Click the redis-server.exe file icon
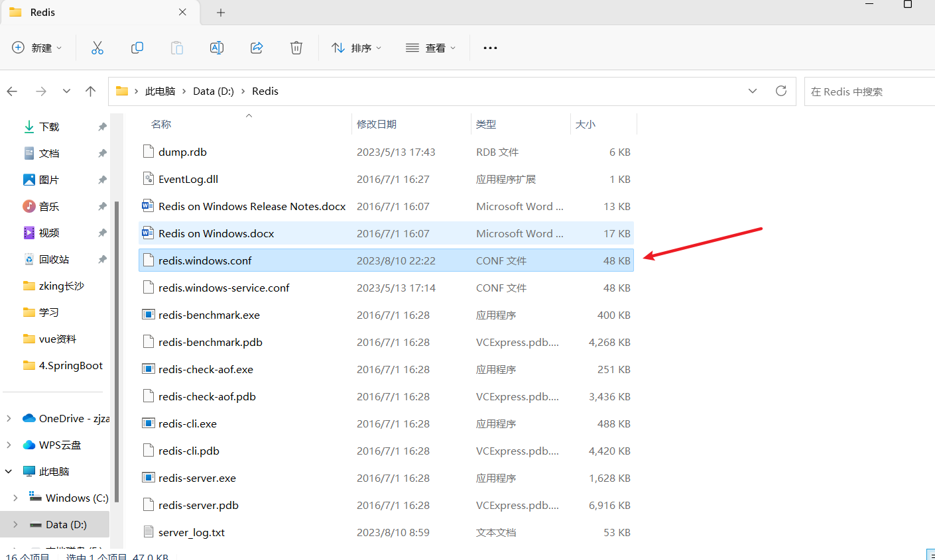Viewport: 935px width, 560px height. 149,478
